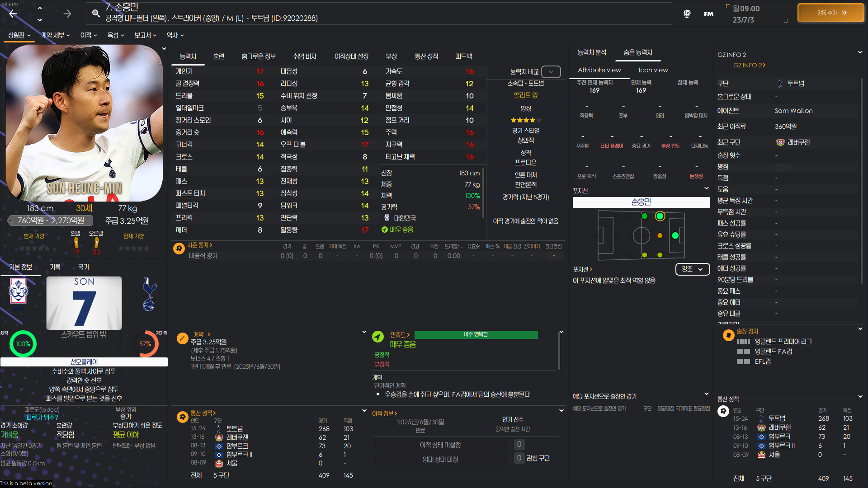Screen dimensions: 868x488
Task: Click the forward arrow navigation icon
Action: (x=67, y=14)
